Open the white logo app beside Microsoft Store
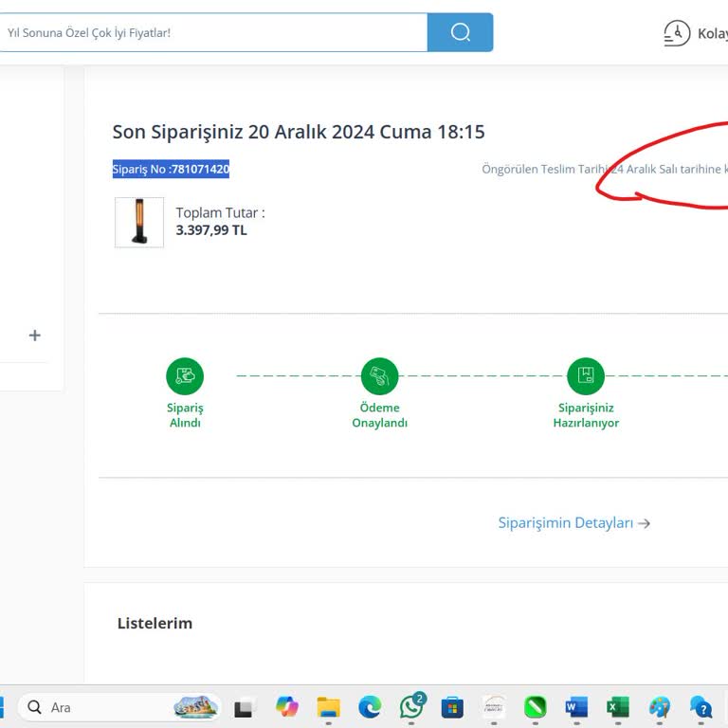 click(494, 707)
